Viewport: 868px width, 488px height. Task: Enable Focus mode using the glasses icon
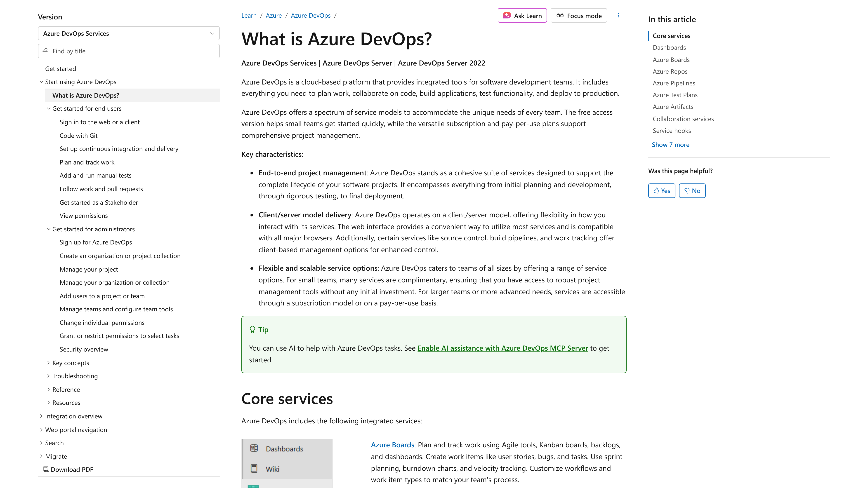(560, 16)
